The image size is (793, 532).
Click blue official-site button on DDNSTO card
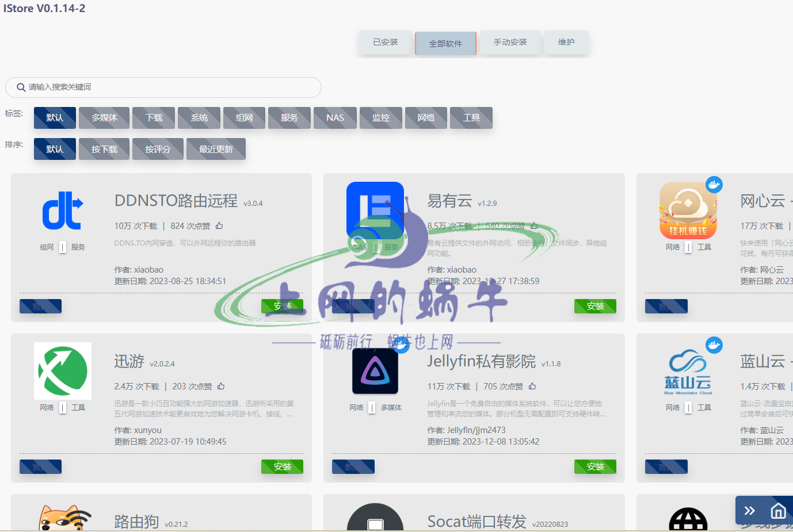pyautogui.click(x=40, y=306)
